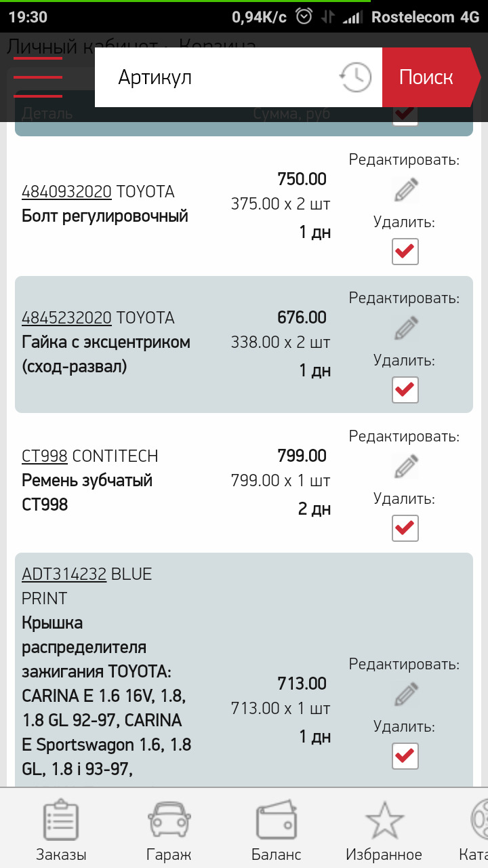Edit the ADT314232 distributor cap via pencil icon
Screen dimensions: 488x868
(x=405, y=694)
